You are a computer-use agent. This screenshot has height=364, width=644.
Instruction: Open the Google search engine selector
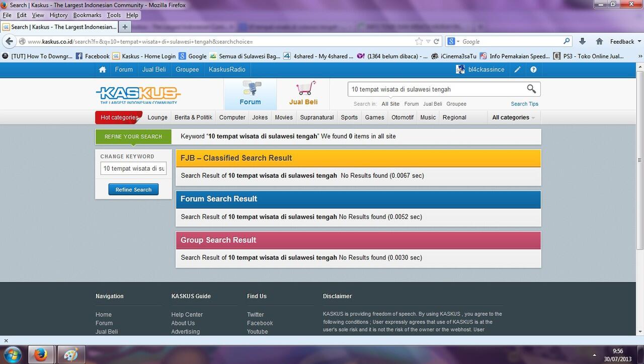click(453, 41)
